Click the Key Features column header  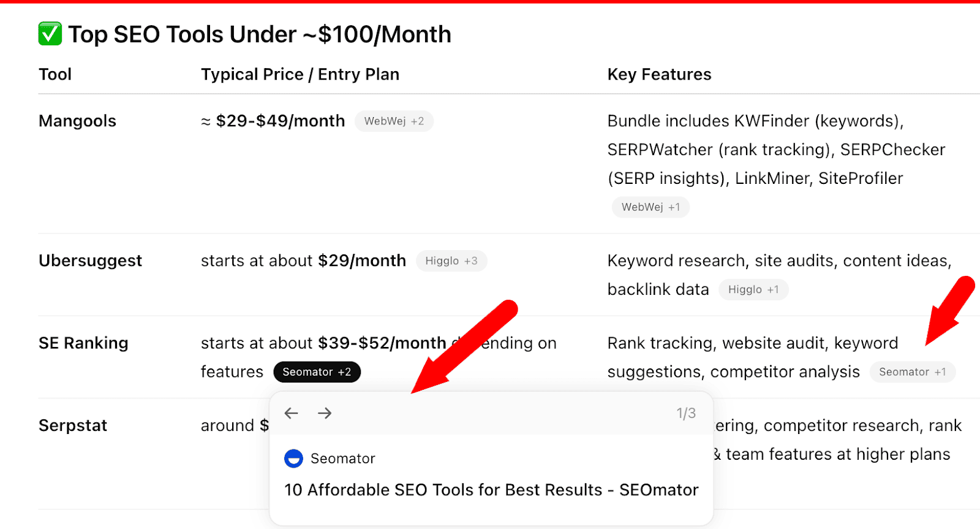(659, 74)
